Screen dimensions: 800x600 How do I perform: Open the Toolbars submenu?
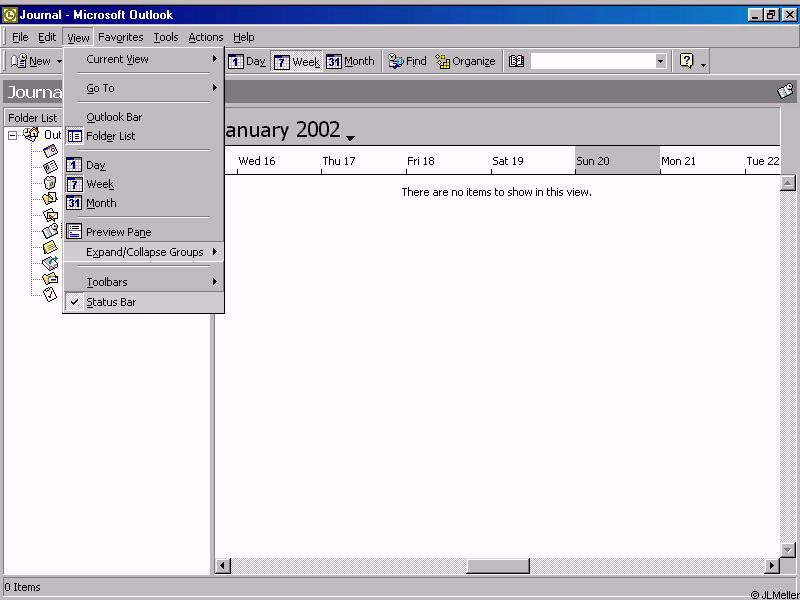tap(143, 282)
